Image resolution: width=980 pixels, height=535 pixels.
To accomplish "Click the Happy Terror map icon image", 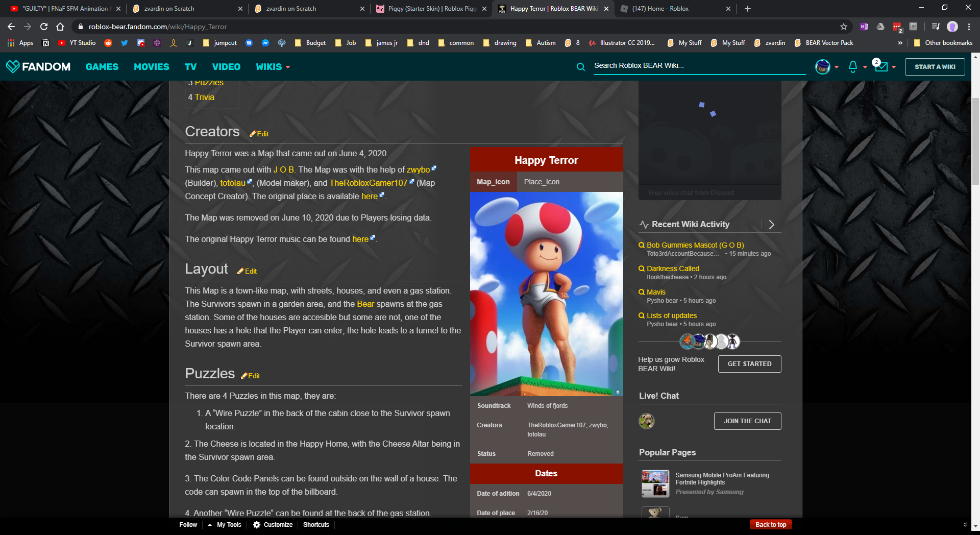I will (546, 294).
